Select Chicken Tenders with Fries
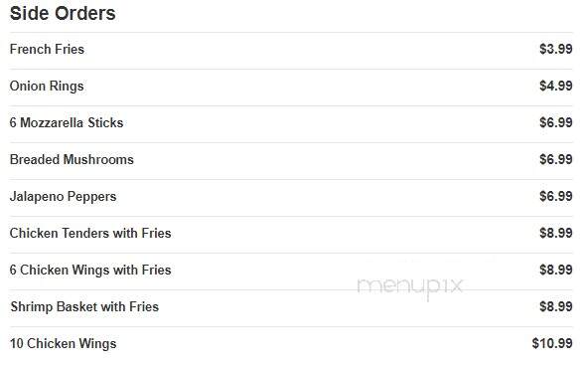The width and height of the screenshot is (588, 368). (x=90, y=233)
